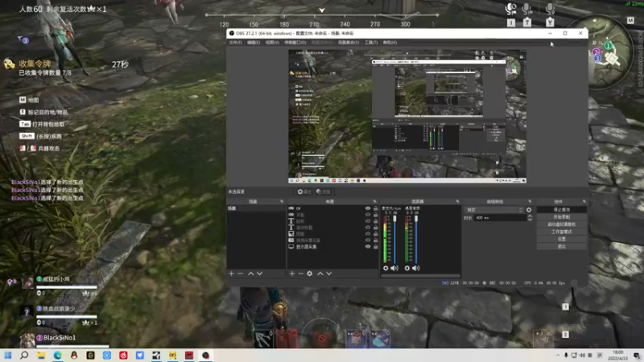Adjust the 桌面音频 volume slider
This screenshot has height=362, width=644.
tap(416, 240)
